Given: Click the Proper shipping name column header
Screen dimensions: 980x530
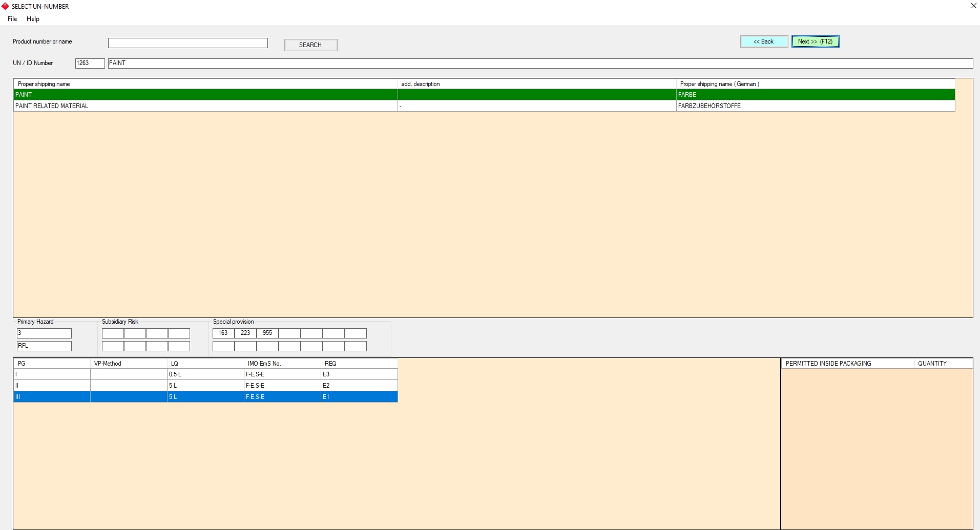Looking at the screenshot, I should [205, 84].
